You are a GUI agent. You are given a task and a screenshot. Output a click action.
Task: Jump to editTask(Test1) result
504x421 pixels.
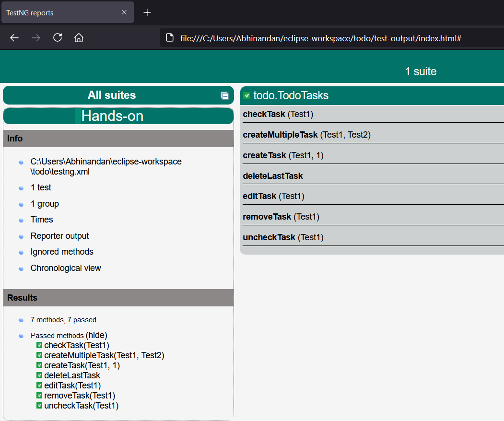pyautogui.click(x=72, y=385)
